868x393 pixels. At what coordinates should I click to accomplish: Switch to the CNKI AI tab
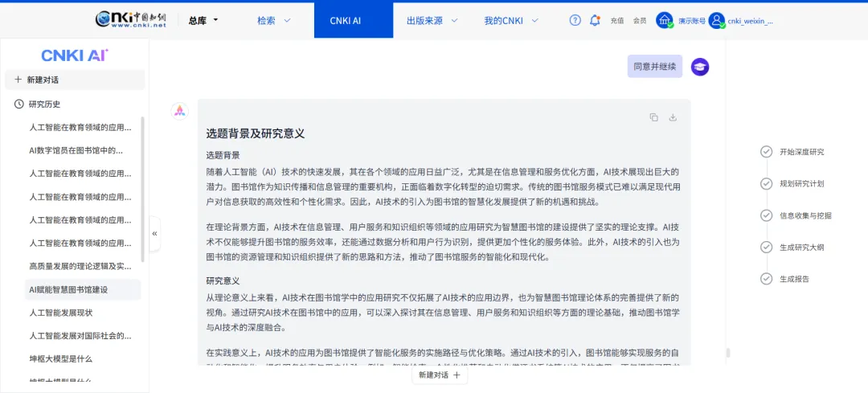click(x=346, y=20)
